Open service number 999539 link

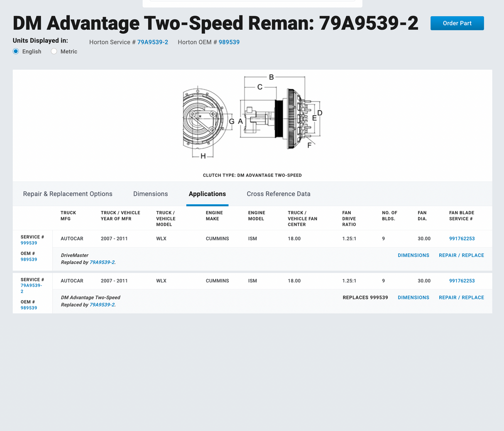click(x=29, y=243)
